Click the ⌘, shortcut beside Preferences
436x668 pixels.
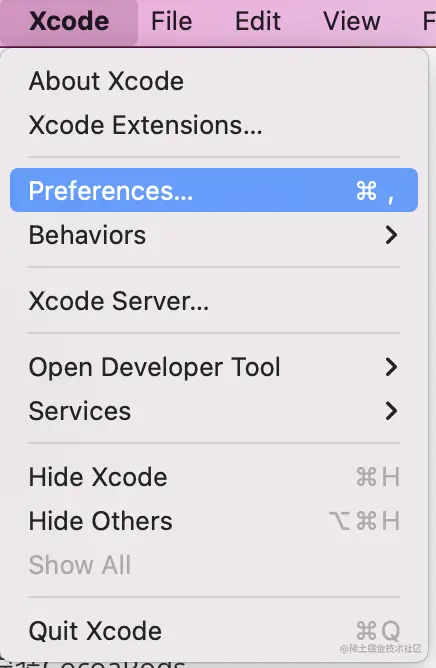[x=375, y=191]
